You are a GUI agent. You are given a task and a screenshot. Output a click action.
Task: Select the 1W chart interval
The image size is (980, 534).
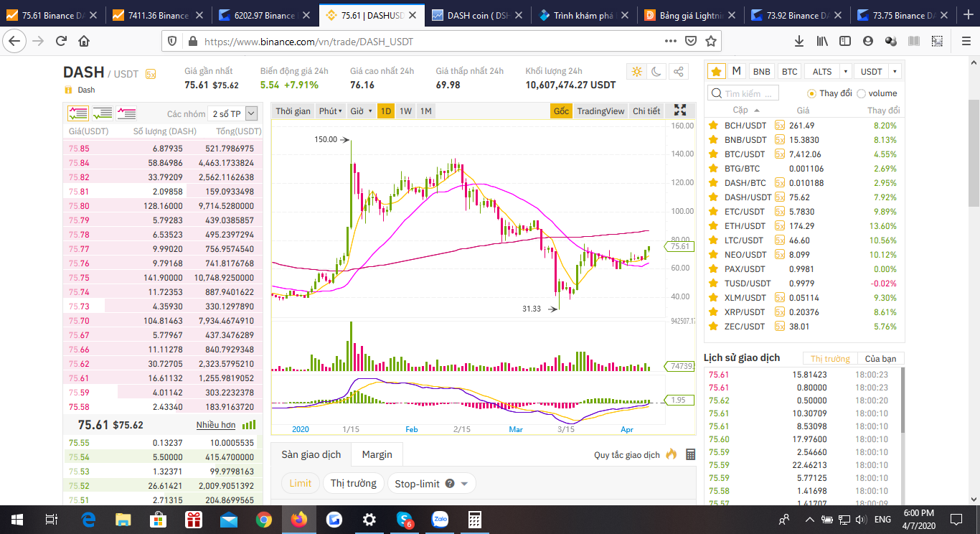click(406, 111)
